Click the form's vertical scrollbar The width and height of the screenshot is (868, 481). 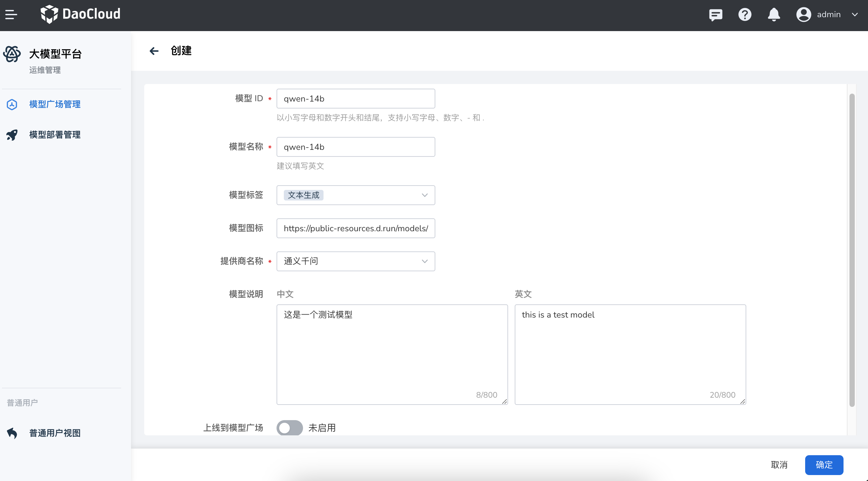851,249
